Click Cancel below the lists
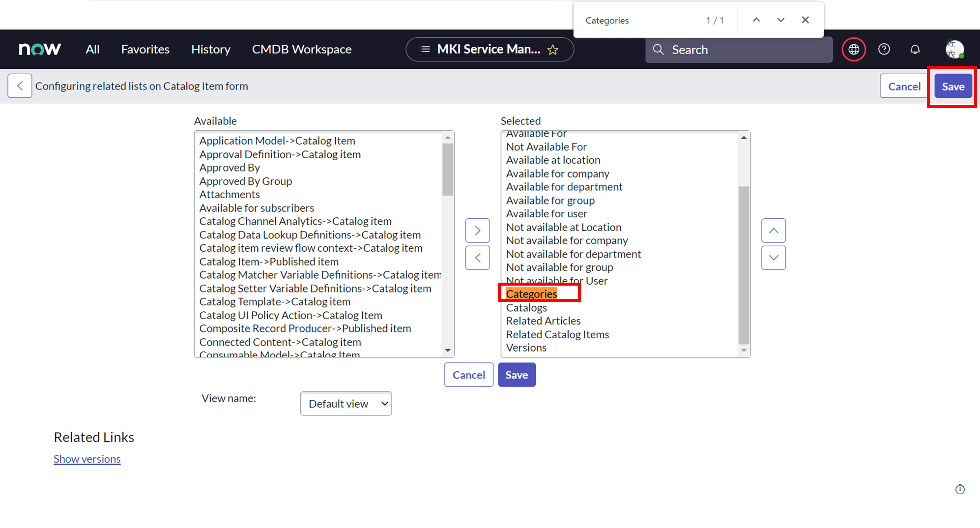 (469, 375)
